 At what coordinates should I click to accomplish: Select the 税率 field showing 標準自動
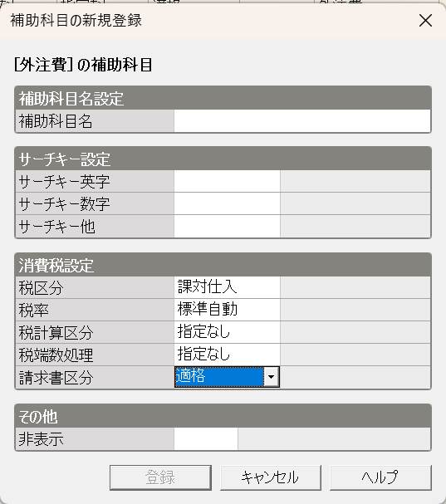click(x=227, y=310)
